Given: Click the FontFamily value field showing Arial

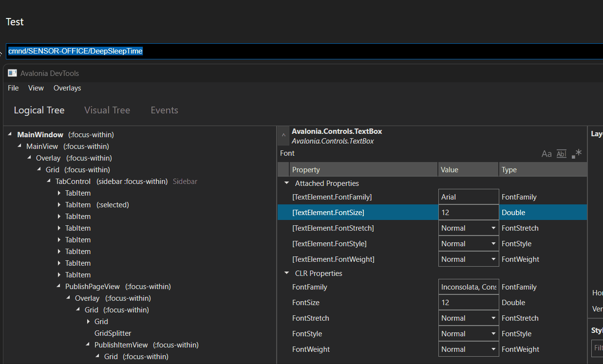Looking at the screenshot, I should (468, 197).
